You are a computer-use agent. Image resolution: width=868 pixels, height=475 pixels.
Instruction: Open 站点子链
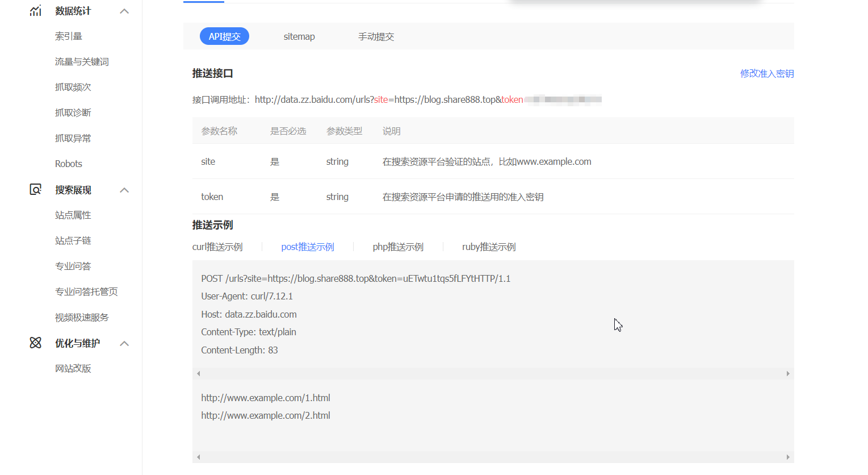(73, 240)
